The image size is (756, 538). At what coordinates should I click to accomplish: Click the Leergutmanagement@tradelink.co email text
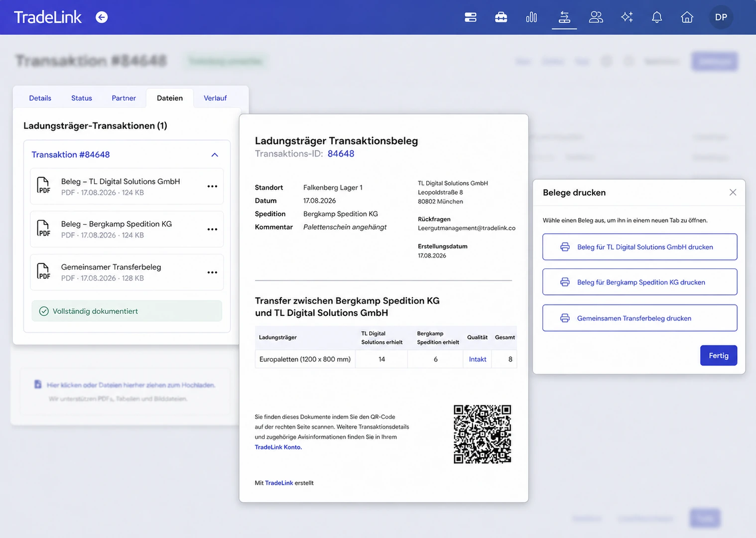(467, 228)
